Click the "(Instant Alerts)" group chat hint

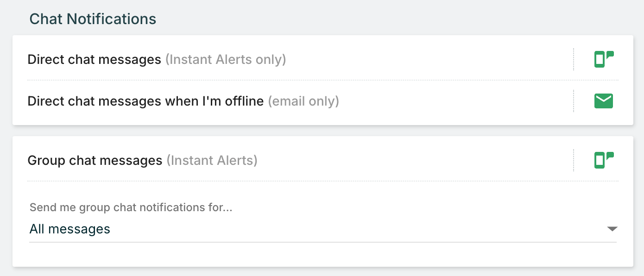coord(212,160)
